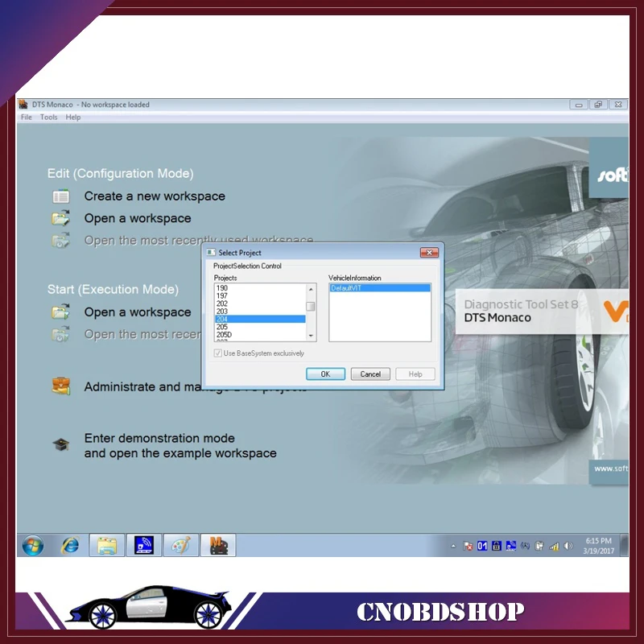Image resolution: width=644 pixels, height=644 pixels.
Task: Click Create a new workspace link
Action: tap(155, 196)
